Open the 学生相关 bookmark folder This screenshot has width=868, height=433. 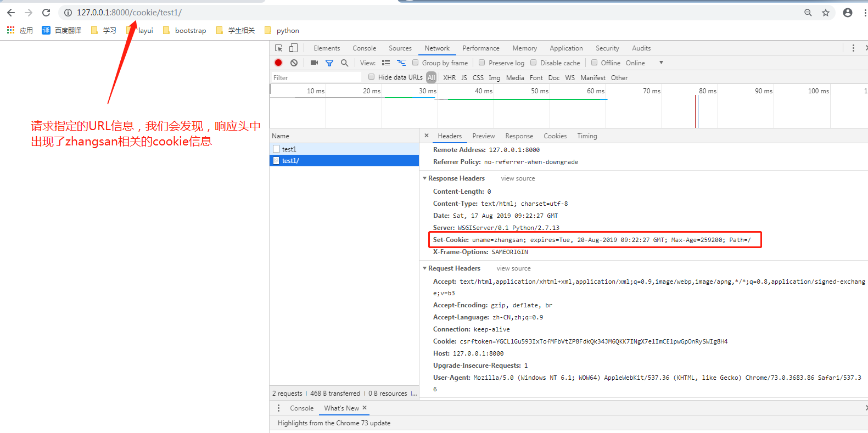(236, 30)
